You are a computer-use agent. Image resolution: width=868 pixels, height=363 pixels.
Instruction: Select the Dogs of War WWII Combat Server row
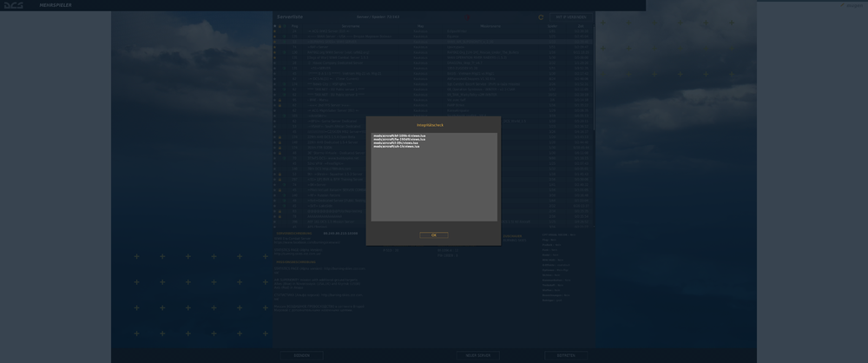(x=433, y=57)
